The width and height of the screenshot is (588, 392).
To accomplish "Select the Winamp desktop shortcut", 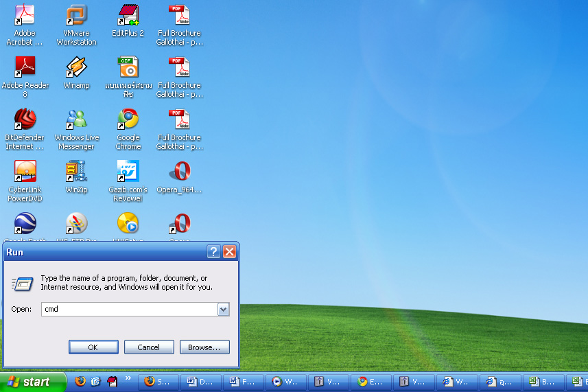I will click(x=76, y=73).
